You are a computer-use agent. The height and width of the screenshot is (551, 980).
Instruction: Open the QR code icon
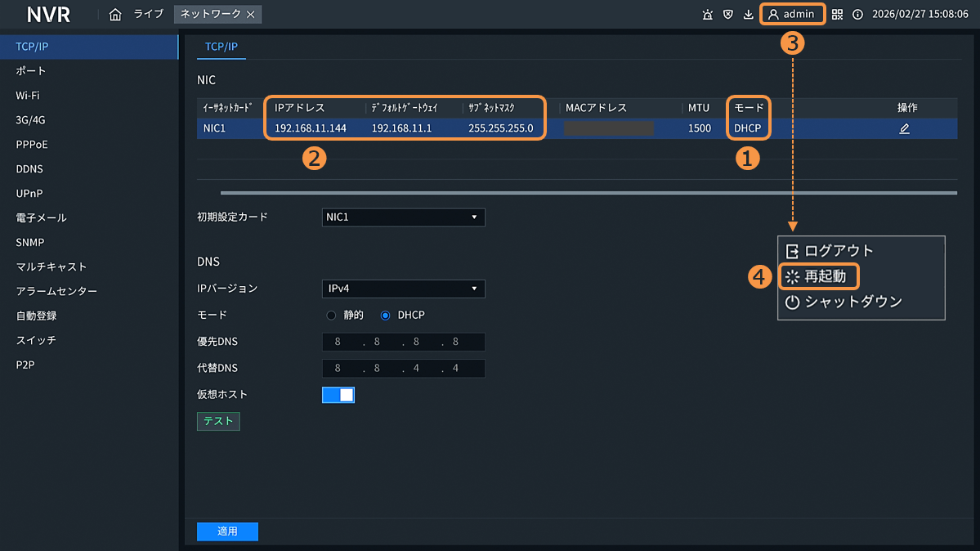(837, 15)
